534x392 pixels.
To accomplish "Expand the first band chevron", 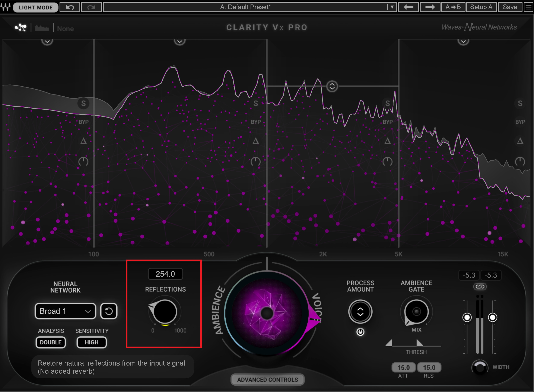I will click(47, 41).
